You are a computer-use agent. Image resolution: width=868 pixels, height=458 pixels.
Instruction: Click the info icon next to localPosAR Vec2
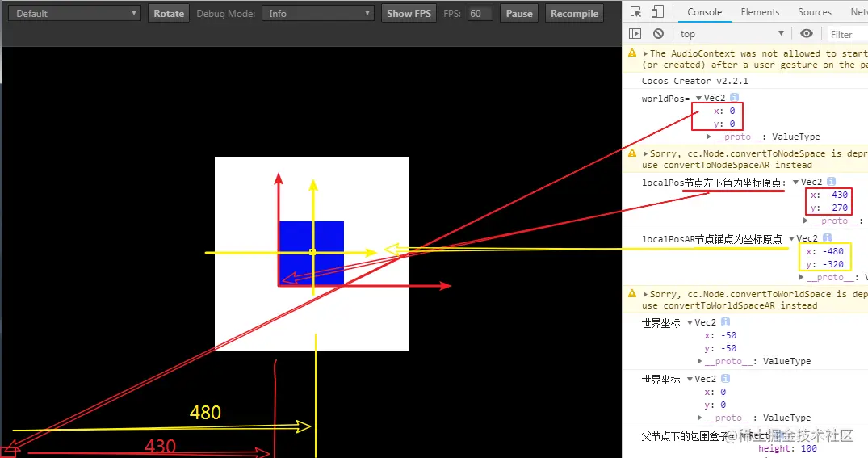[827, 238]
